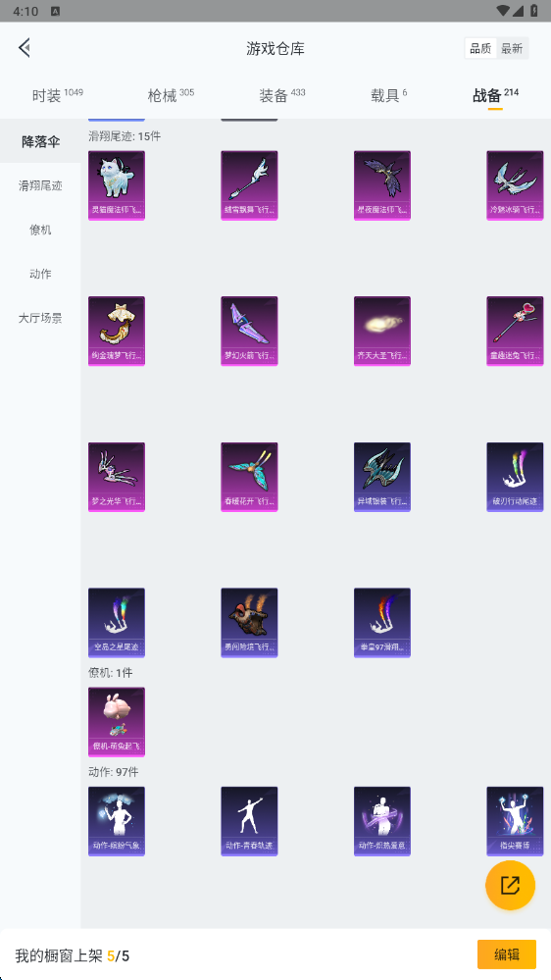Viewport: 551px width, 980px height.
Task: Open the white cat 灵猫魔法师 item
Action: tap(117, 185)
